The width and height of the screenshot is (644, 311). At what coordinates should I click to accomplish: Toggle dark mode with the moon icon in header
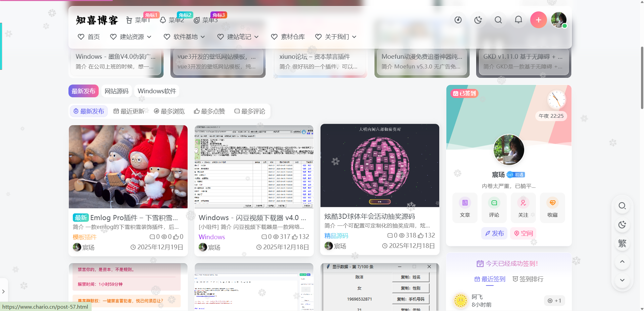478,20
